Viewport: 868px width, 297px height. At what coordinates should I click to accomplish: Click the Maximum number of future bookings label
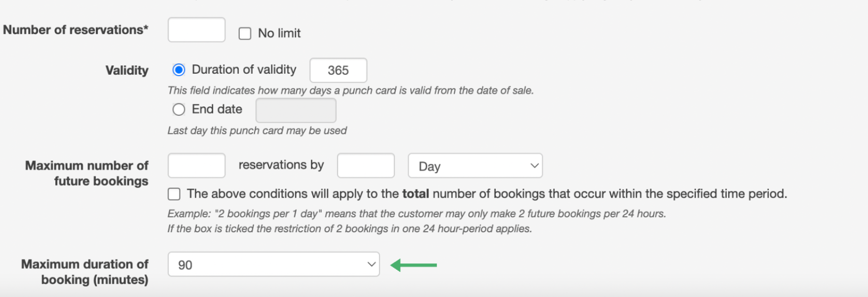tap(87, 173)
